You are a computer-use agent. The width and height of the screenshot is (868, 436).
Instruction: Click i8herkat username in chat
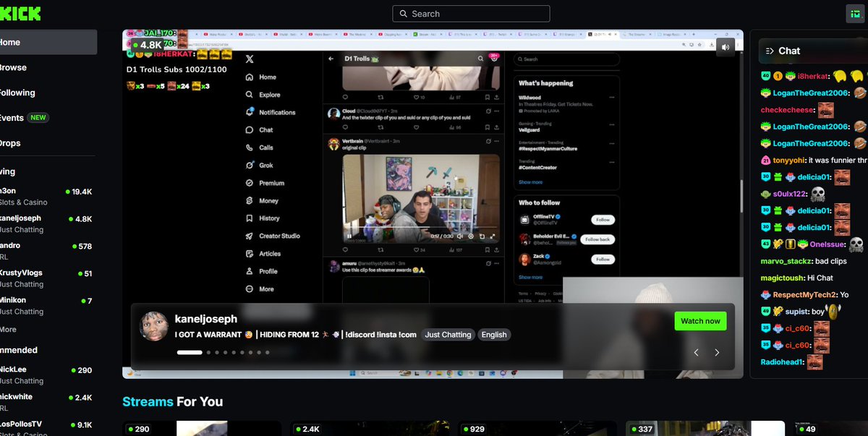click(x=812, y=76)
